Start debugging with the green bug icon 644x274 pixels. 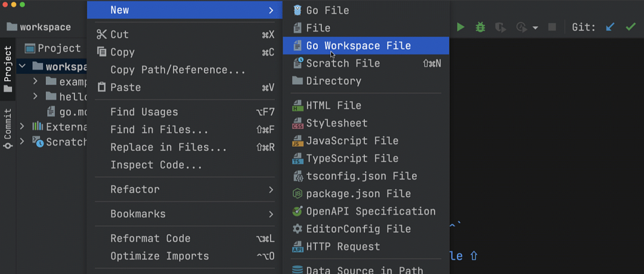tap(480, 27)
